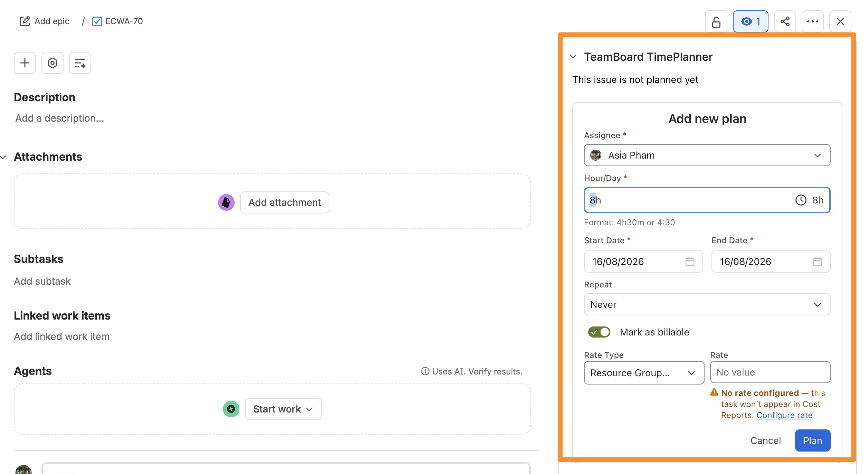Image resolution: width=868 pixels, height=474 pixels.
Task: Click the Subtasks heading
Action: click(39, 259)
